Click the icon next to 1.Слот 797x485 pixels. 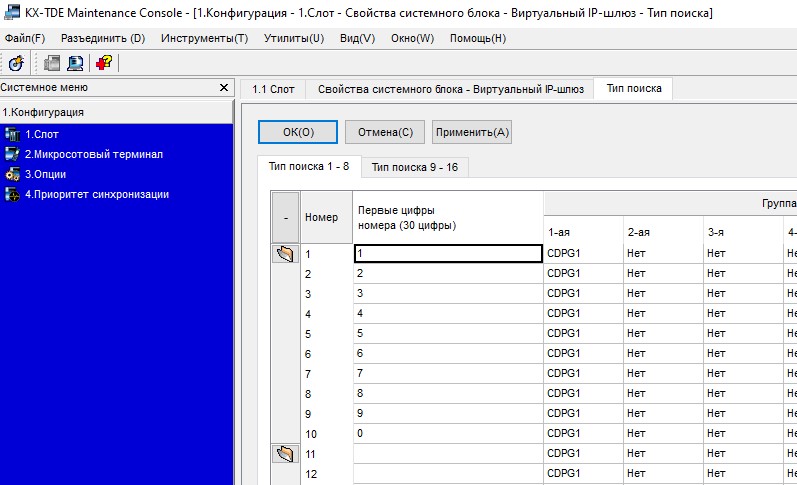pyautogui.click(x=12, y=134)
